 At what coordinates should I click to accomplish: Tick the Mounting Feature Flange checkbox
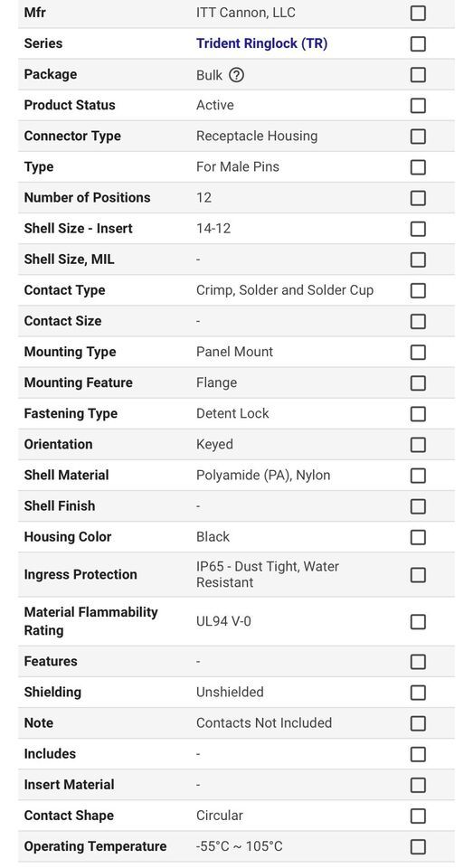418,383
